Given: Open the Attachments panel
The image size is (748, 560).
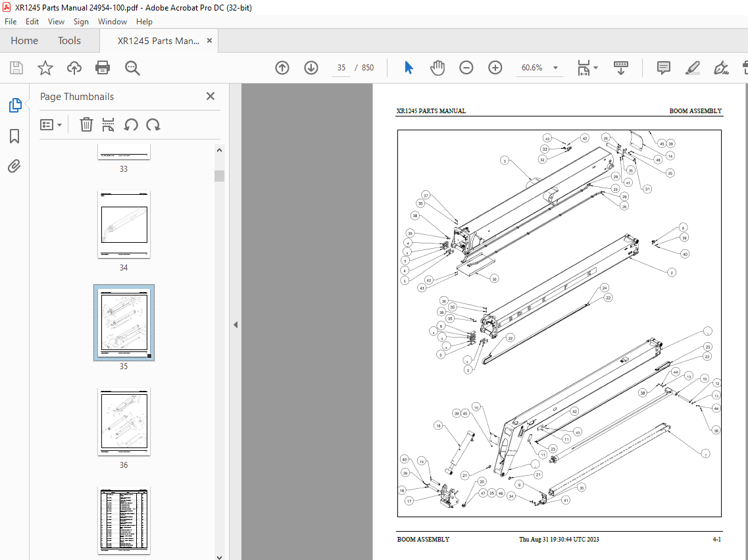Looking at the screenshot, I should point(14,166).
